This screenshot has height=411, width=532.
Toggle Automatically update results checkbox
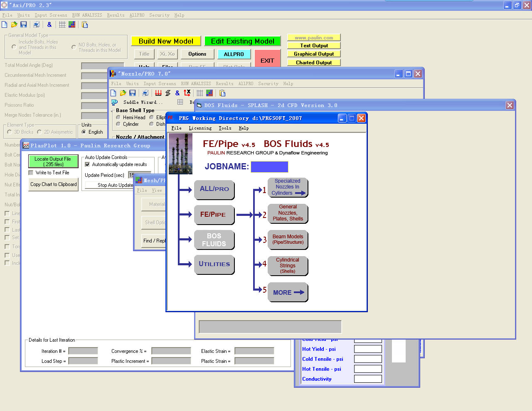[87, 164]
